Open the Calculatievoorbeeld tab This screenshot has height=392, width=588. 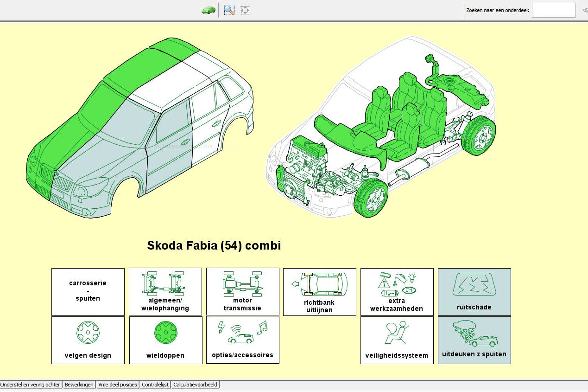[195, 385]
